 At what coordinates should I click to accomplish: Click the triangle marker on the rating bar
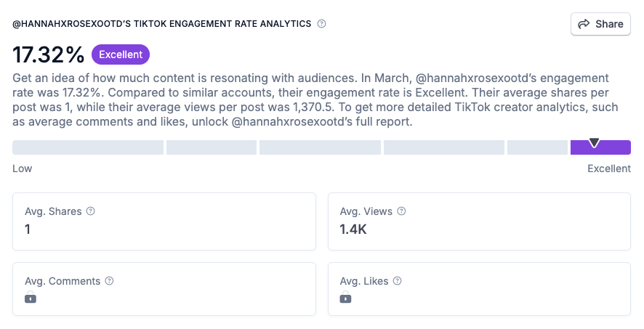click(595, 142)
